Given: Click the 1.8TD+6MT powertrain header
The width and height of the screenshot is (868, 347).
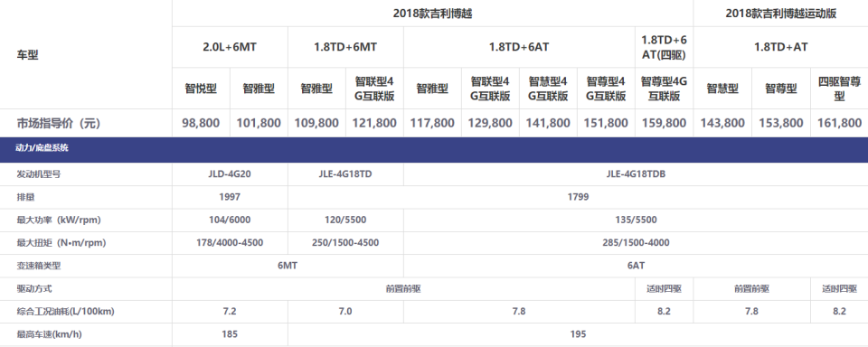Looking at the screenshot, I should click(x=345, y=47).
